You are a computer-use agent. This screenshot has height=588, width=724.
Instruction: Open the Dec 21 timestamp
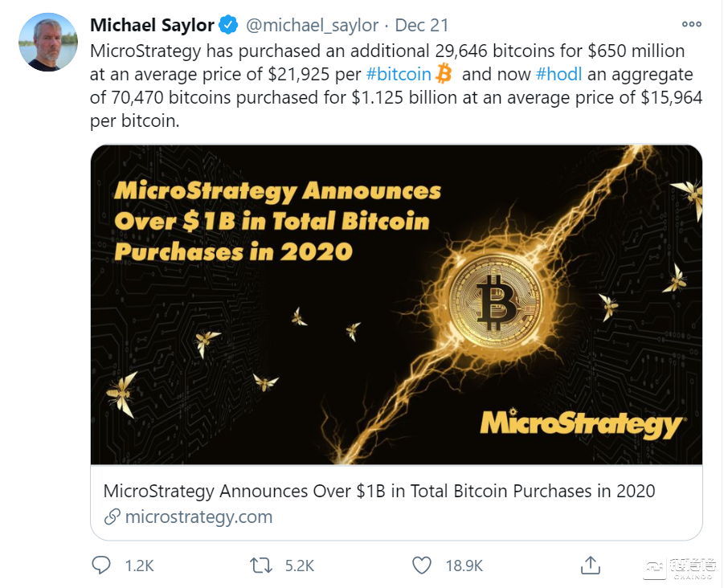pyautogui.click(x=423, y=26)
